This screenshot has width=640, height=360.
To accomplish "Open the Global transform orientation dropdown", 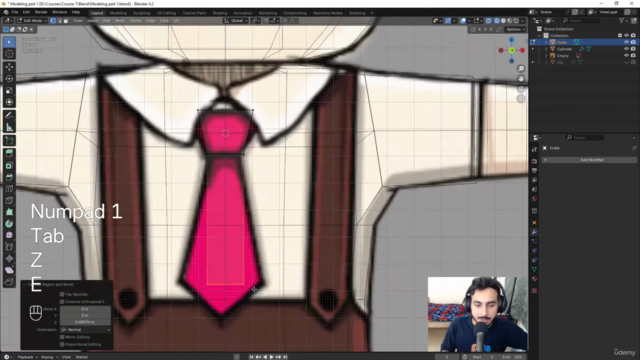I will pos(236,21).
